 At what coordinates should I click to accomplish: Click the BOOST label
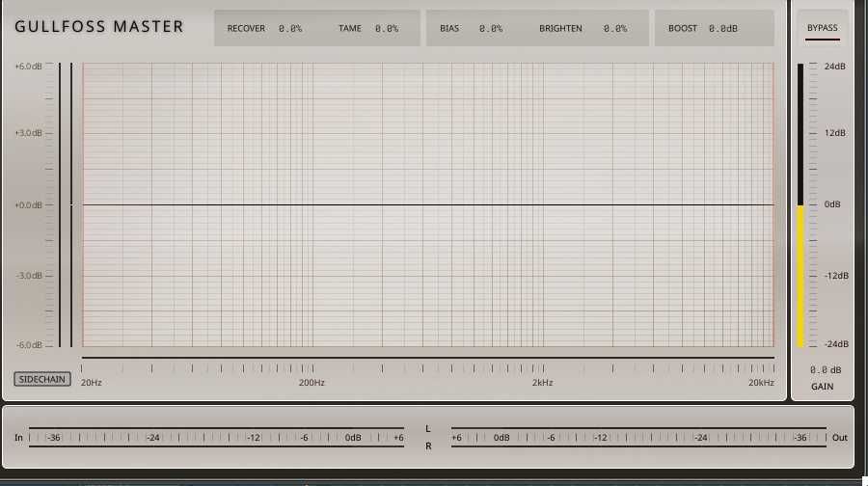(683, 28)
